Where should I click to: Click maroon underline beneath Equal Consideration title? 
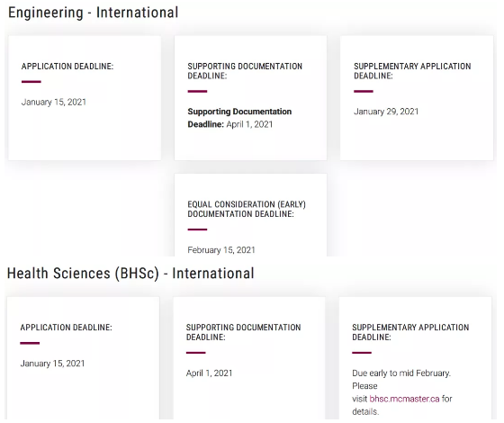197,229
